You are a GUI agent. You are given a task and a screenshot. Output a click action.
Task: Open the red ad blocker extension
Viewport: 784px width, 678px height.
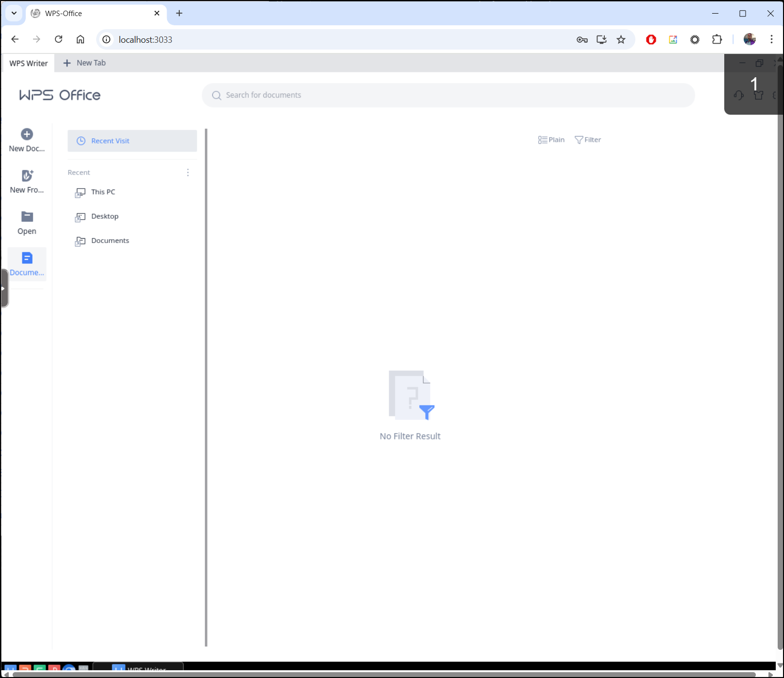[x=651, y=39]
